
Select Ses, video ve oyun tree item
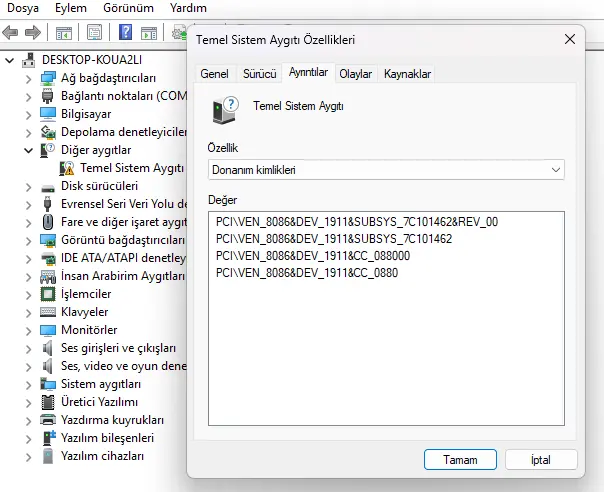pos(123,366)
